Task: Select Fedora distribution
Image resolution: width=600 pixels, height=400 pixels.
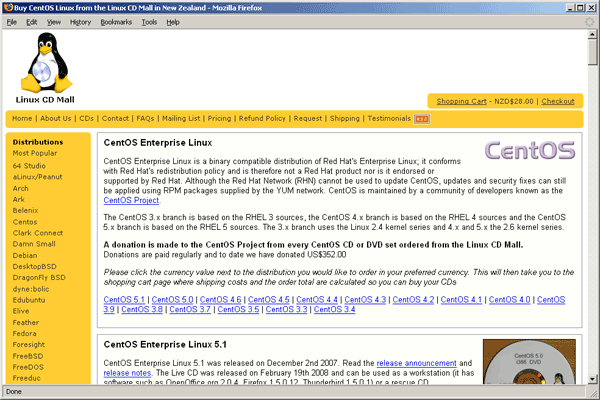Action: click(24, 334)
